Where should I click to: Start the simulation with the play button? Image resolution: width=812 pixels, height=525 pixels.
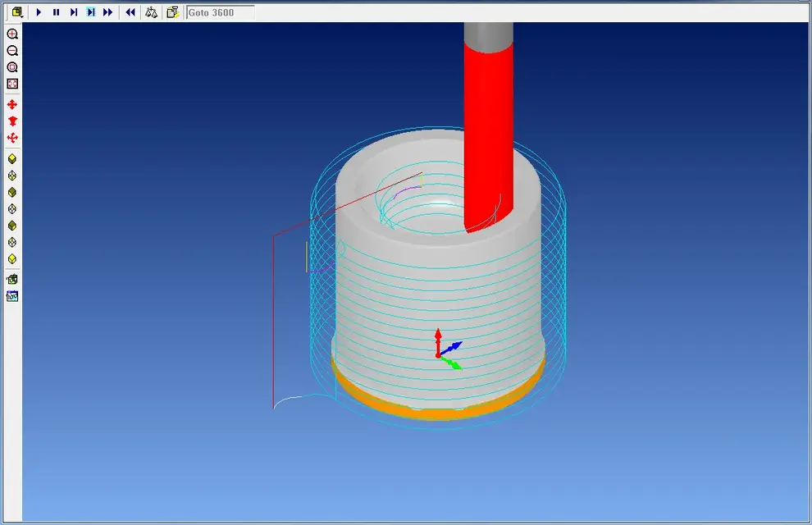click(x=39, y=12)
